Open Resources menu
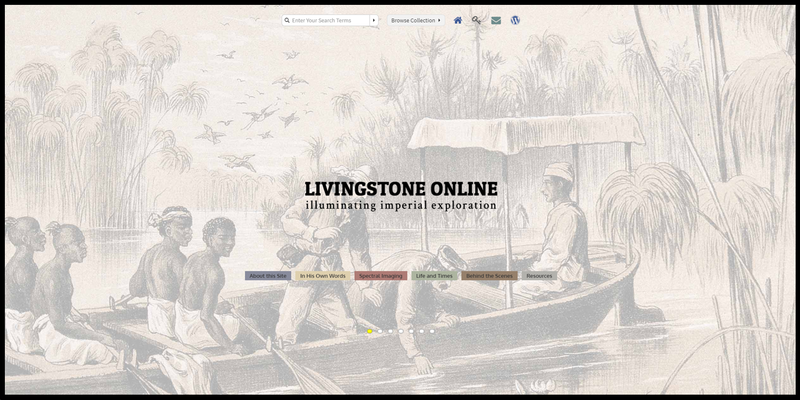 click(539, 276)
